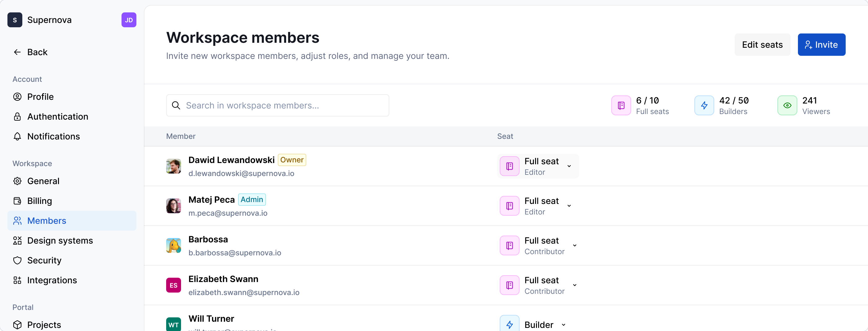Open the Design systems section
The height and width of the screenshot is (331, 868).
click(60, 241)
